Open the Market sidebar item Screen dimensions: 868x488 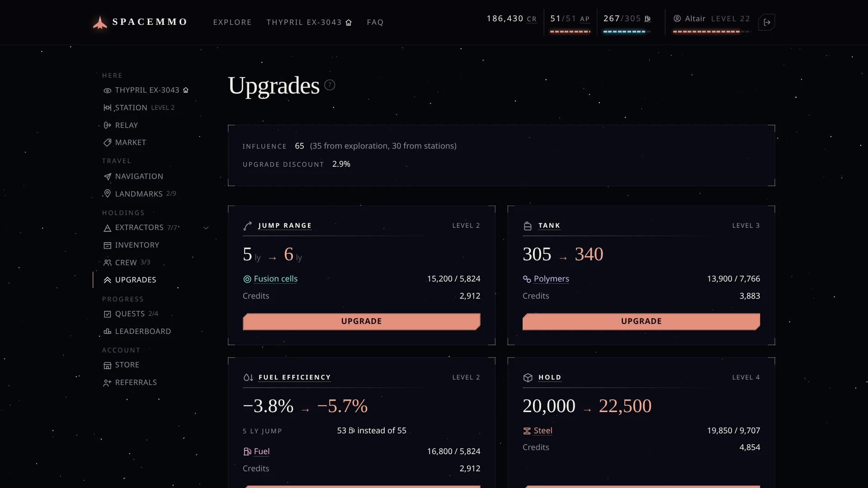tap(125, 142)
